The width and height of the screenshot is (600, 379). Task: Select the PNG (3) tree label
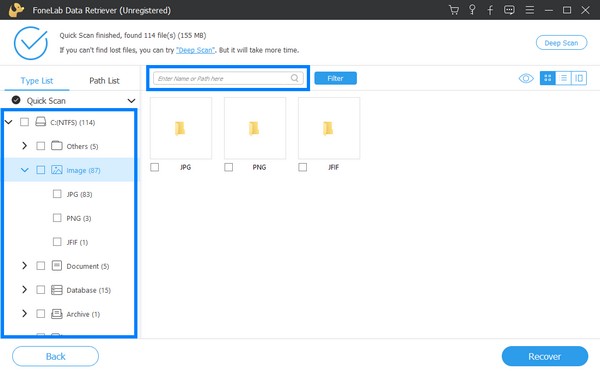pos(79,218)
